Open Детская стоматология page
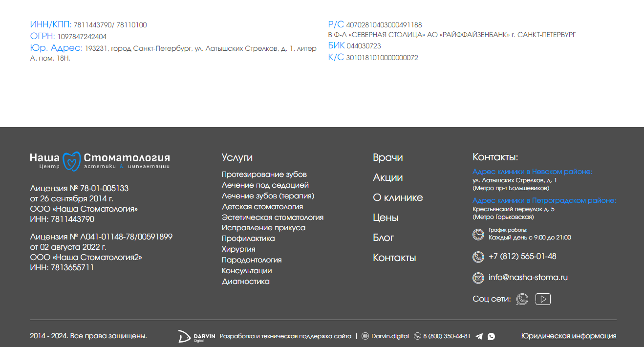 click(x=262, y=207)
